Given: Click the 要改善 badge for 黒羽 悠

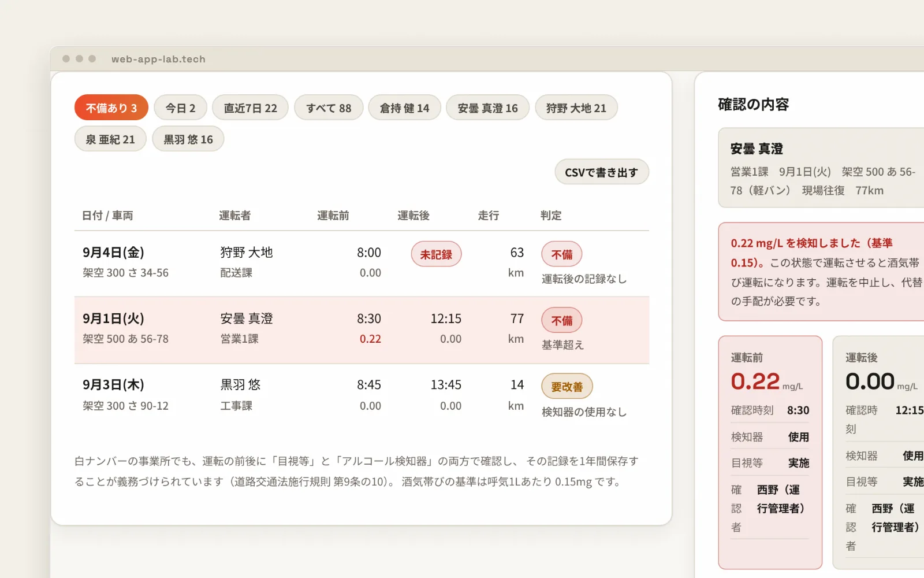Looking at the screenshot, I should pos(567,386).
